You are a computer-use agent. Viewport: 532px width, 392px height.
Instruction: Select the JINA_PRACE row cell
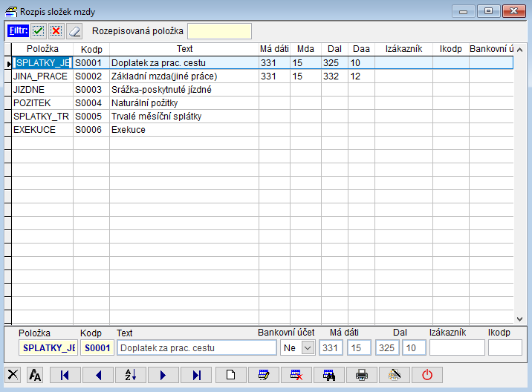coord(42,76)
